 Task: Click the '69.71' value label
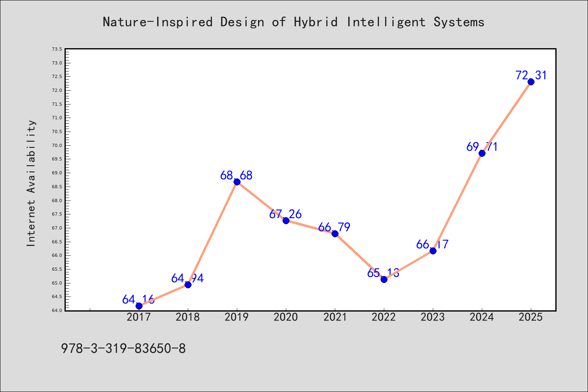482,147
